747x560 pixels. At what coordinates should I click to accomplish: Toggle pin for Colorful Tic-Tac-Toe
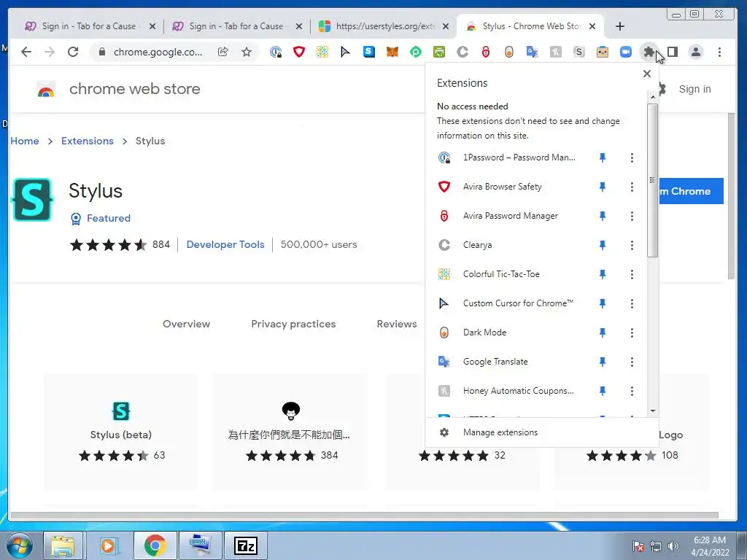tap(602, 274)
